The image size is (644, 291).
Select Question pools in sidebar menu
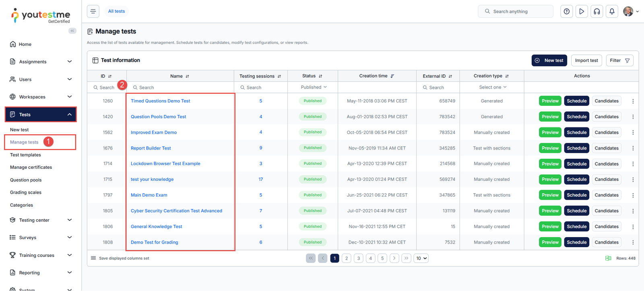26,180
